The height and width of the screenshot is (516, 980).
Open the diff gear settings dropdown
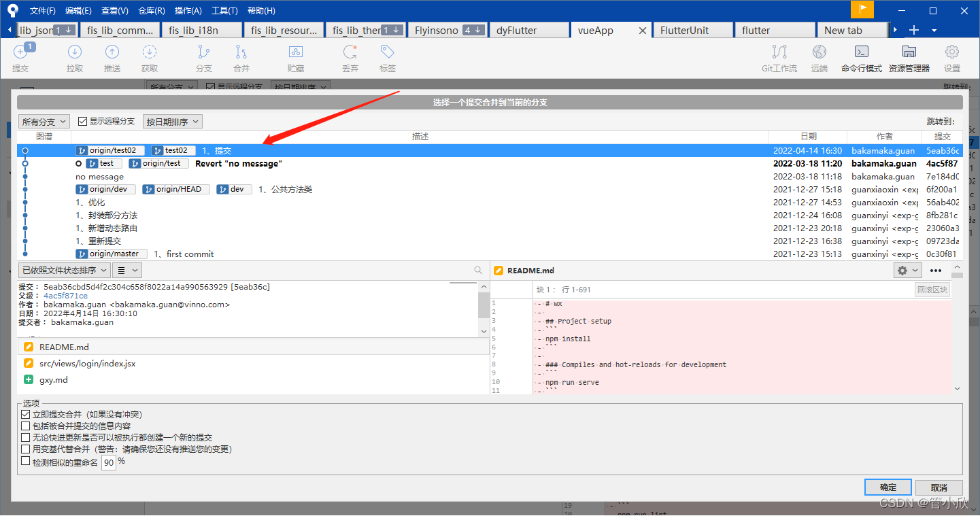[907, 271]
